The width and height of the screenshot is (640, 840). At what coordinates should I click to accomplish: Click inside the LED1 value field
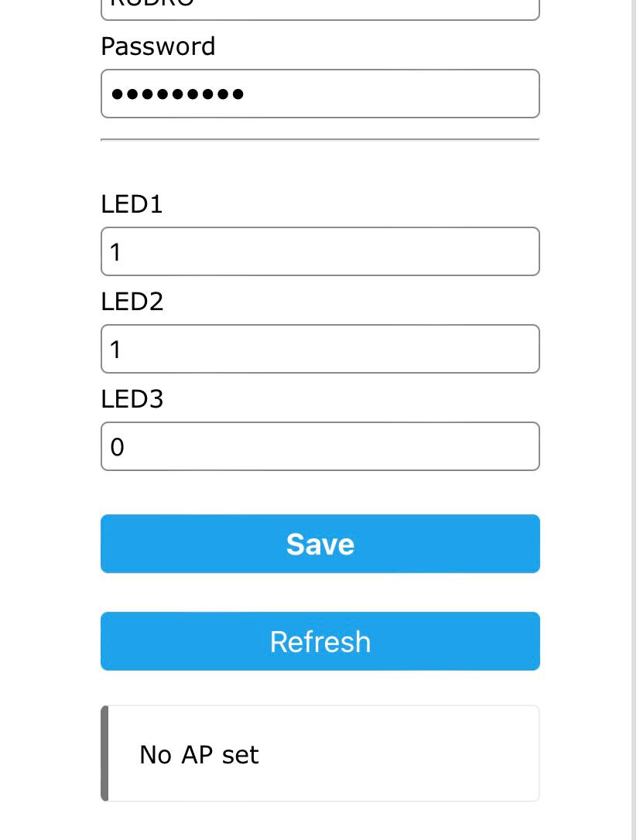tap(320, 251)
